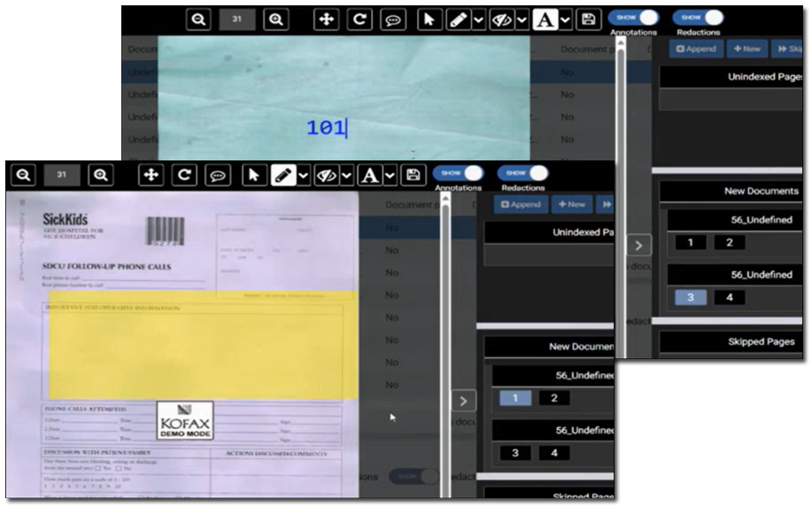
Task: Click the 101 text annotation in back window
Action: point(326,128)
